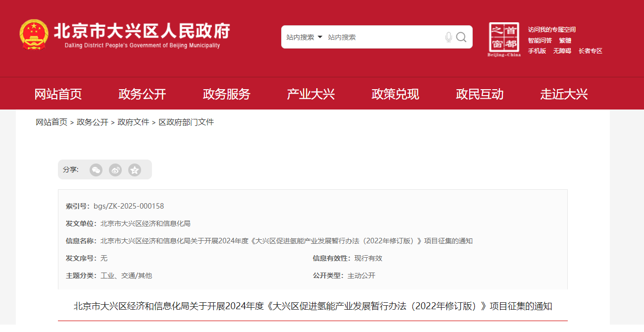The width and height of the screenshot is (644, 332).
Task: Click inside the 站内搜索 search text field
Action: (x=381, y=37)
